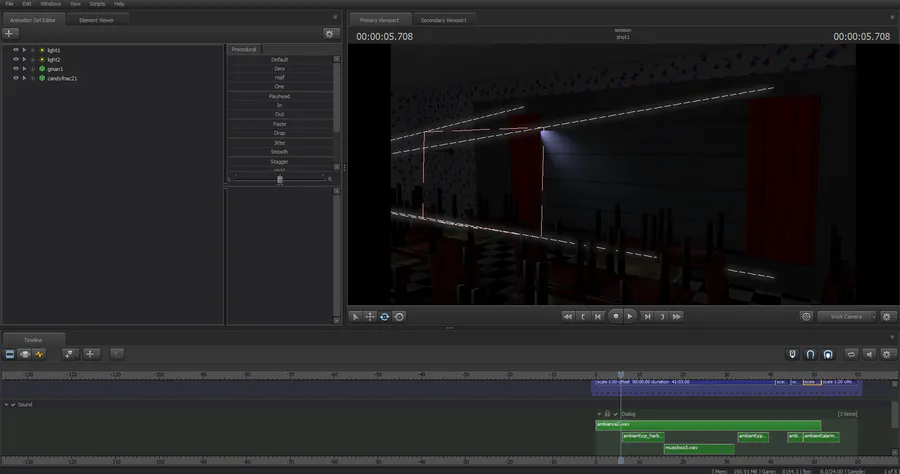Viewport: 900px width, 474px height.
Task: Expand the candyfnac21 animation set
Action: [33, 78]
